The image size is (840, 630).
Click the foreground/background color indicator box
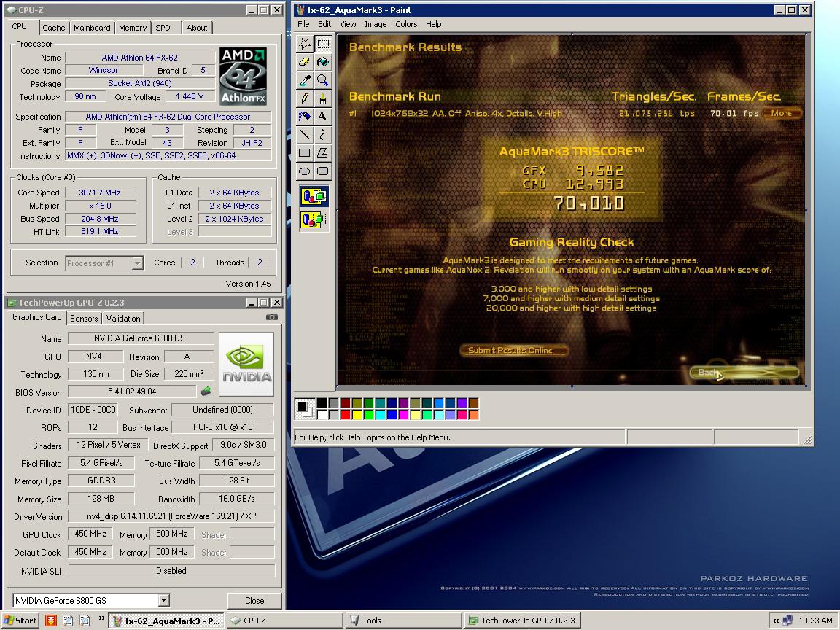(304, 409)
